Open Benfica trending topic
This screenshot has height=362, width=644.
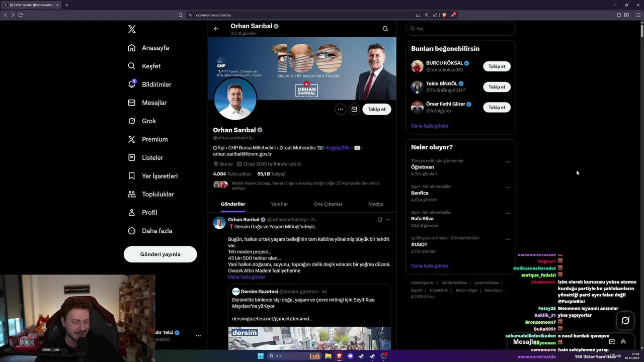420,193
